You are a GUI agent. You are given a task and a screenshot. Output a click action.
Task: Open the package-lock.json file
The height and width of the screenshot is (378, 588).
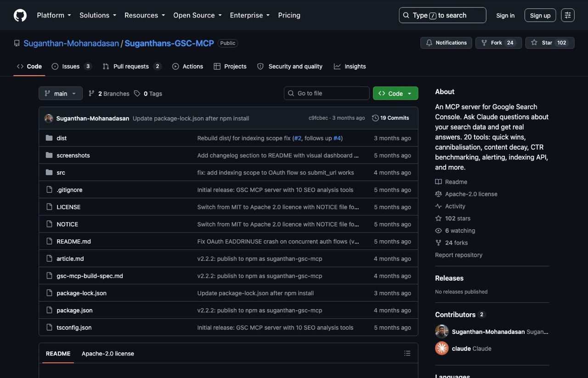pos(81,293)
